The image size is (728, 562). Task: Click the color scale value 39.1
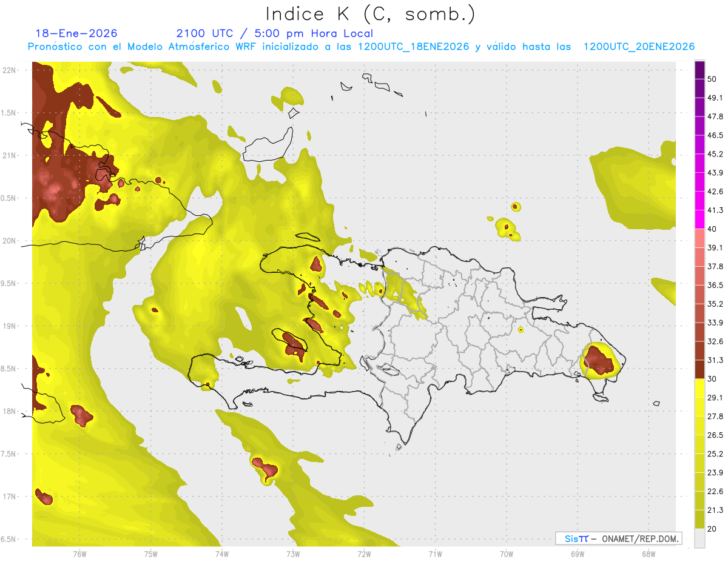coord(715,247)
